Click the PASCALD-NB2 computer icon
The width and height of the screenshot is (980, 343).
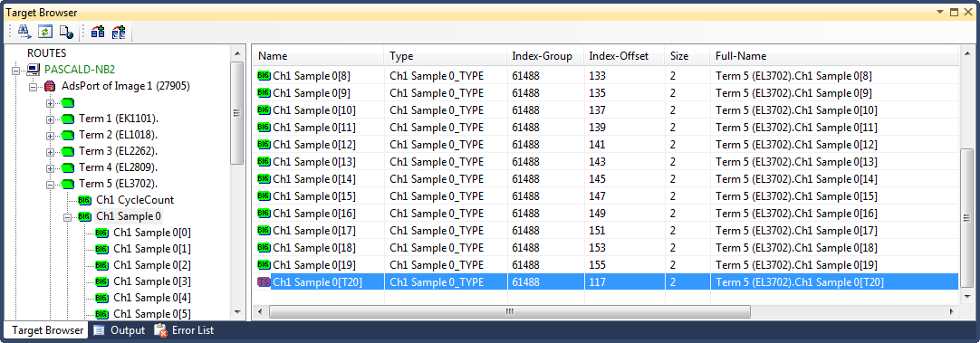[x=34, y=70]
